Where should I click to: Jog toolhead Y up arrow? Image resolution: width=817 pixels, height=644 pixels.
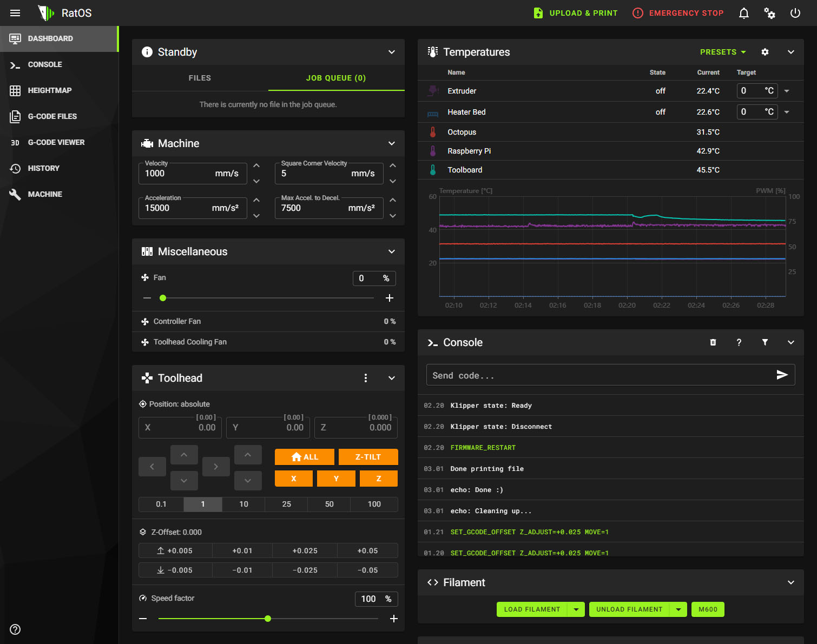[184, 455]
